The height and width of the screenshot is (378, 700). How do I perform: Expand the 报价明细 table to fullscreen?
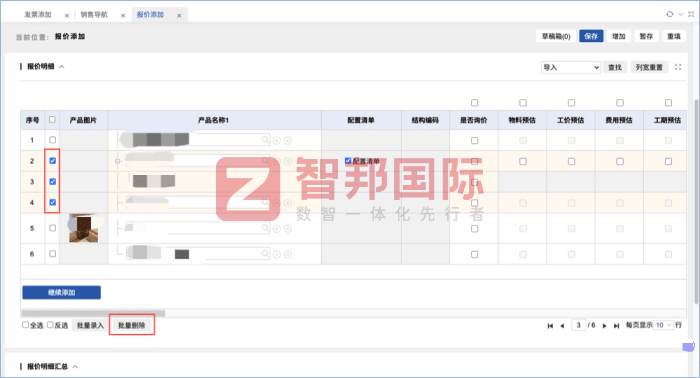(x=678, y=67)
